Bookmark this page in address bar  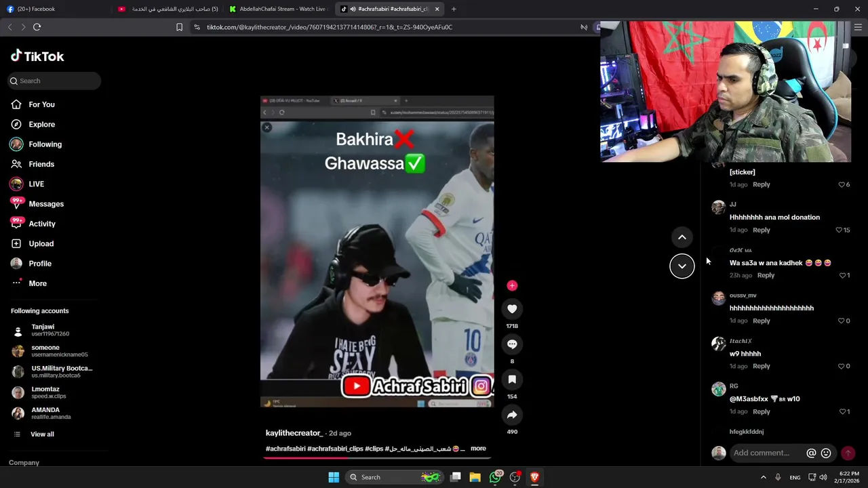179,27
